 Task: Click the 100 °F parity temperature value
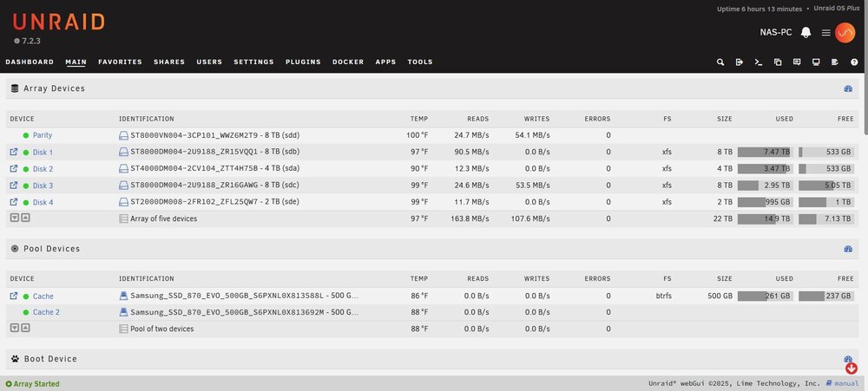418,135
